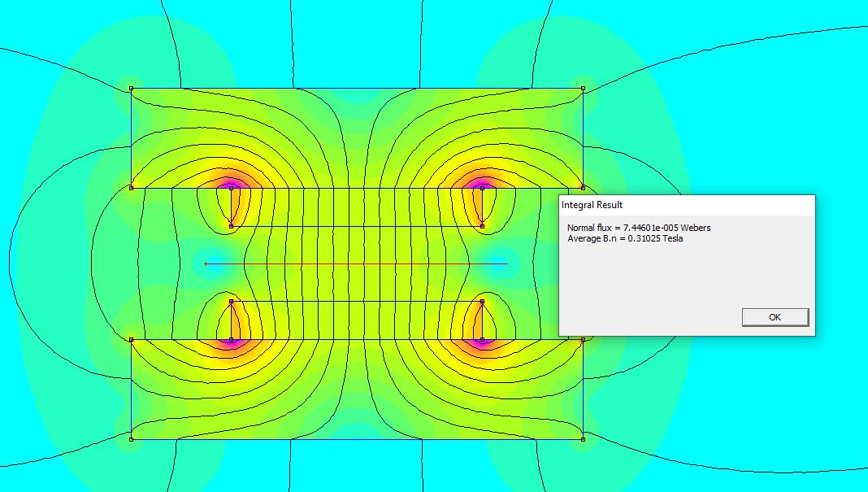Select the left coil's upper node handle
The image size is (868, 492).
(232, 189)
